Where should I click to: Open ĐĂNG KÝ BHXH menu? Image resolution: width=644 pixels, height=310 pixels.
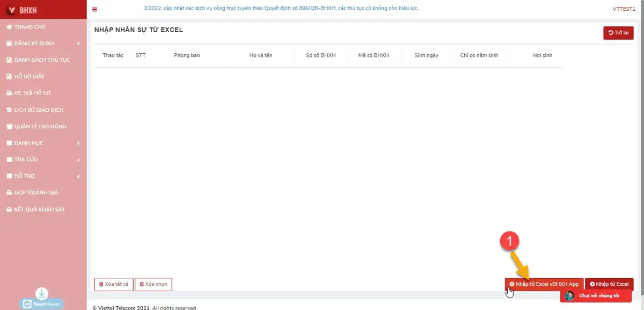34,44
